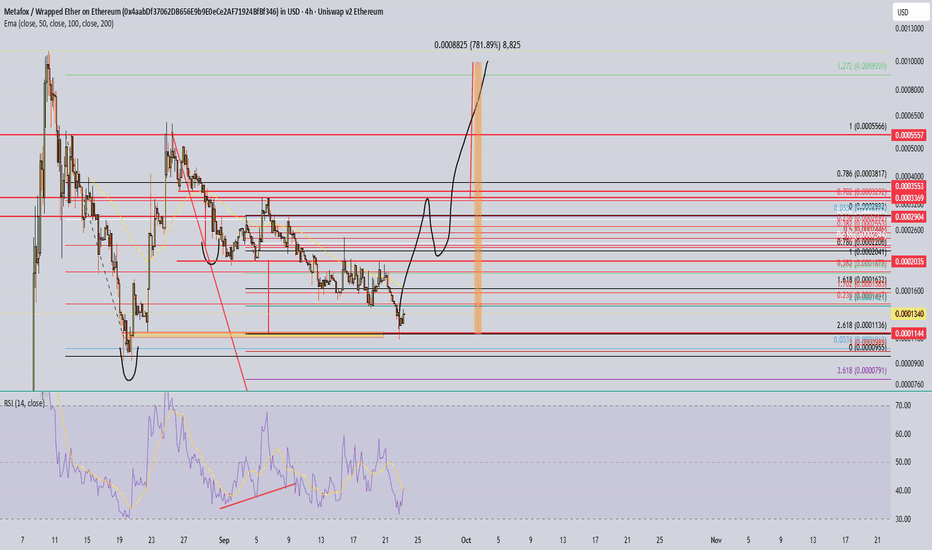
Task: Click the red 0.0003369 price label
Action: click(909, 198)
